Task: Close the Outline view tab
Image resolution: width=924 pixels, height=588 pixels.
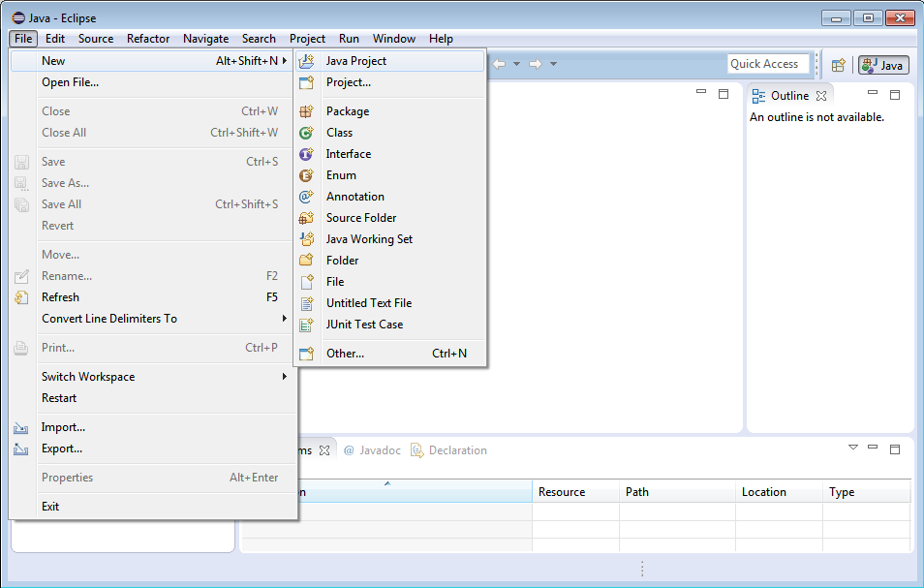Action: 821,96
